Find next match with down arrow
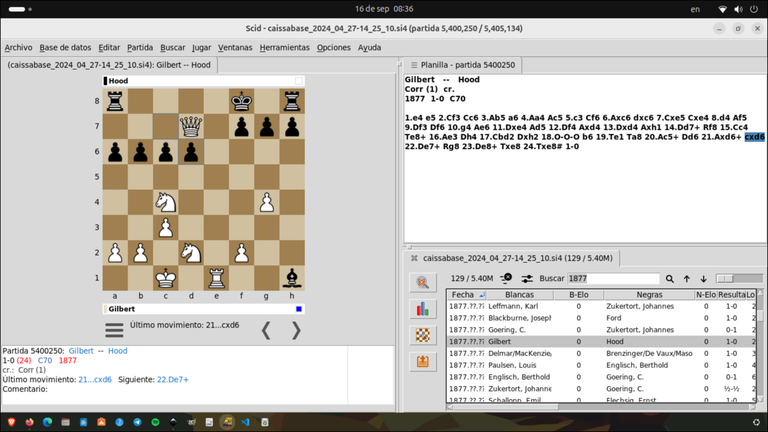Viewport: 768px width, 432px height. tap(703, 279)
